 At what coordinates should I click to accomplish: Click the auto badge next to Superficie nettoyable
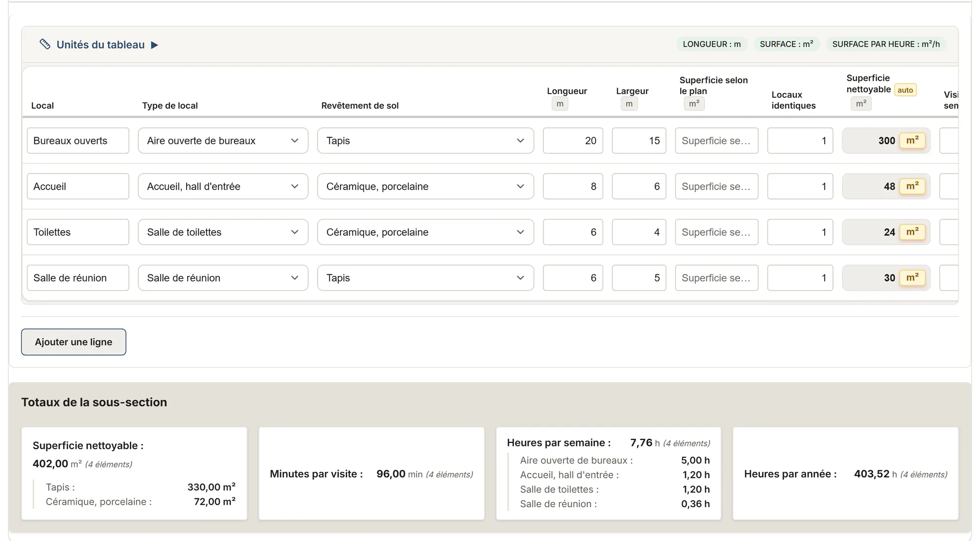905,90
